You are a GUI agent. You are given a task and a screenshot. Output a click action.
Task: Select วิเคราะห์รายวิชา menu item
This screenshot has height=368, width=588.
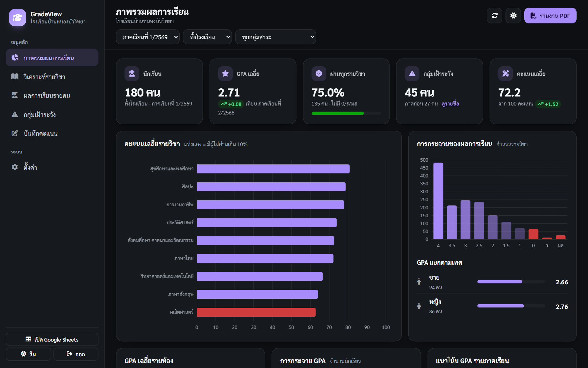click(52, 77)
